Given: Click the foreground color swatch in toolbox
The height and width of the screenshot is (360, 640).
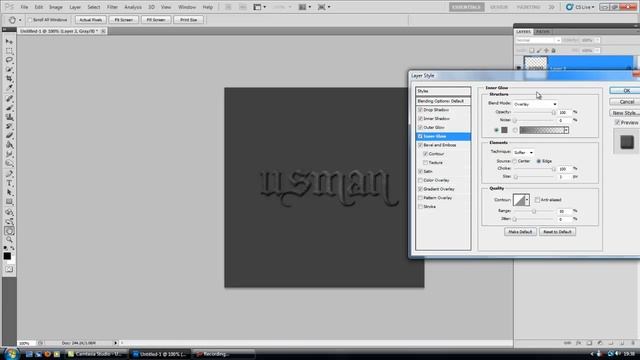Looking at the screenshot, I should (7, 256).
